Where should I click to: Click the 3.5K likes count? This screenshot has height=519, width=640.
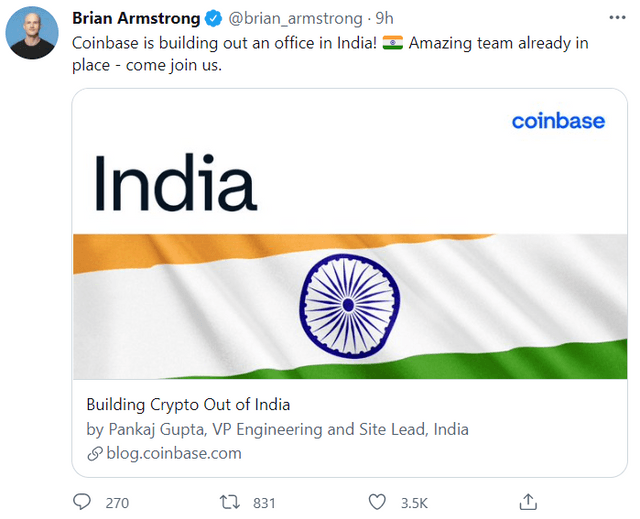coord(415,502)
